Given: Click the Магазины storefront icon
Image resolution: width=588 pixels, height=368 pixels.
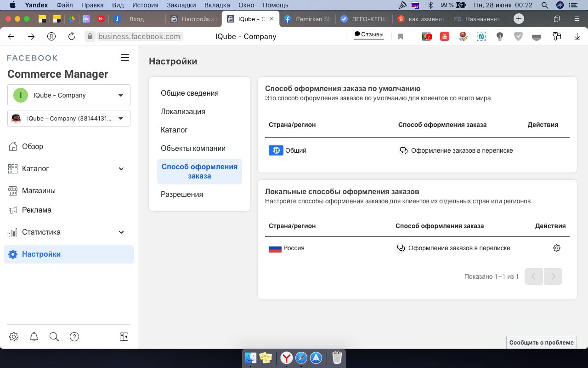Looking at the screenshot, I should point(13,190).
